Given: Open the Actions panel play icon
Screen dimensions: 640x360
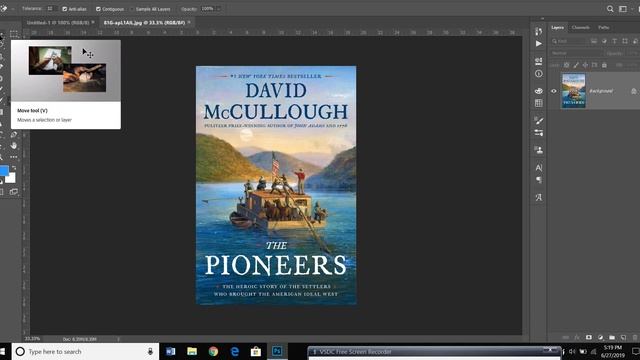Looking at the screenshot, I should tap(539, 44).
